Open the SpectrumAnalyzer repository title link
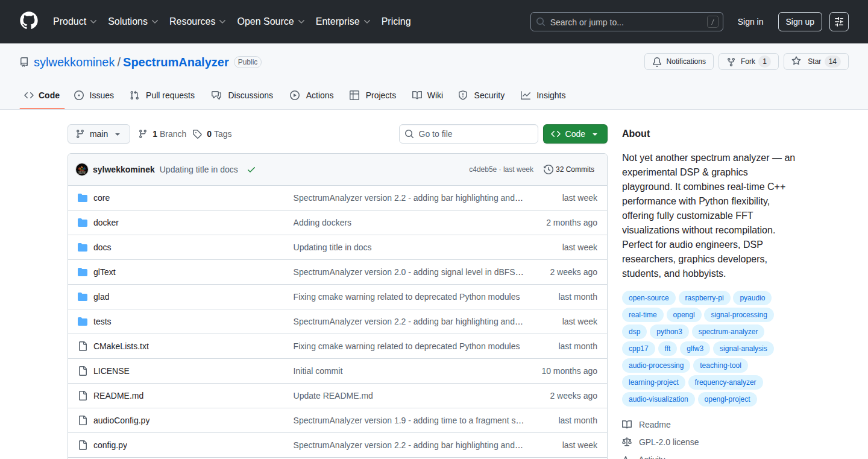 click(x=176, y=62)
